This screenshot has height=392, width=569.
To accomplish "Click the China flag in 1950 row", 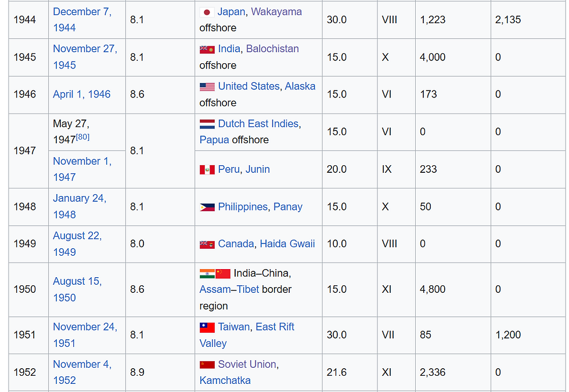I will 223,274.
